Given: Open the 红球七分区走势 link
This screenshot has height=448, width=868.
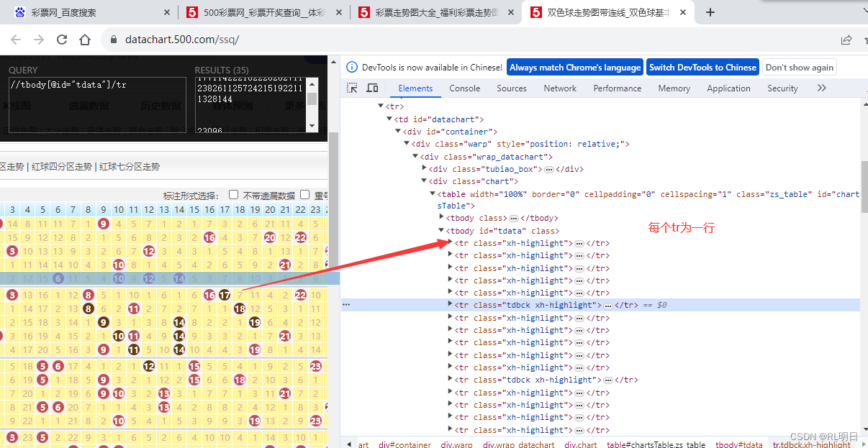Looking at the screenshot, I should [130, 166].
